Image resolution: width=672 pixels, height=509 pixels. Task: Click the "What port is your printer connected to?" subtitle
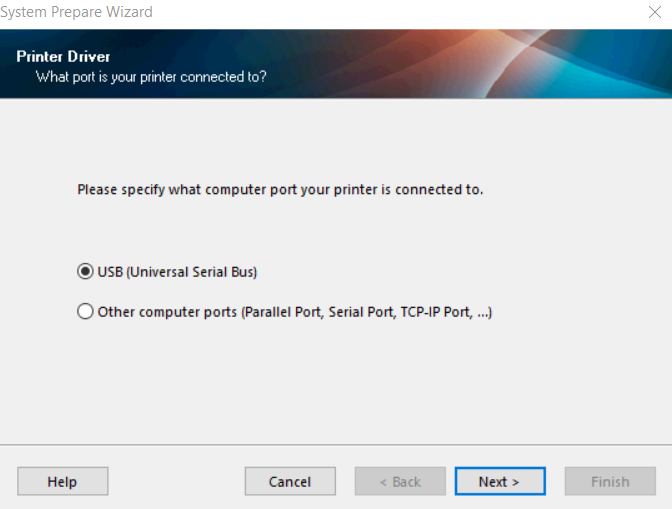(x=151, y=76)
